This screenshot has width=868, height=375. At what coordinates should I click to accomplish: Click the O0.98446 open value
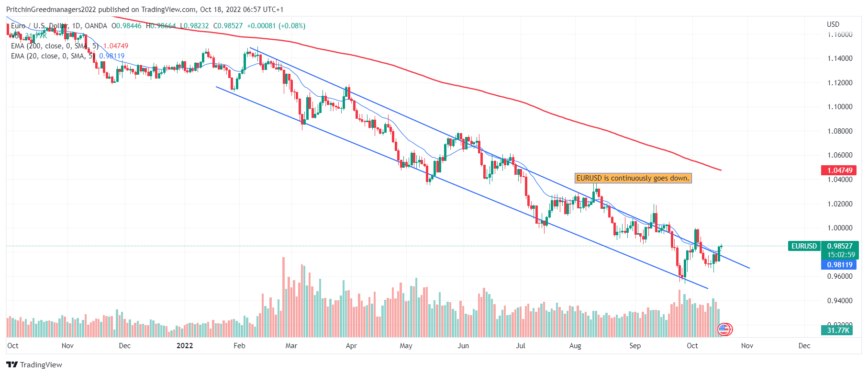click(x=126, y=26)
